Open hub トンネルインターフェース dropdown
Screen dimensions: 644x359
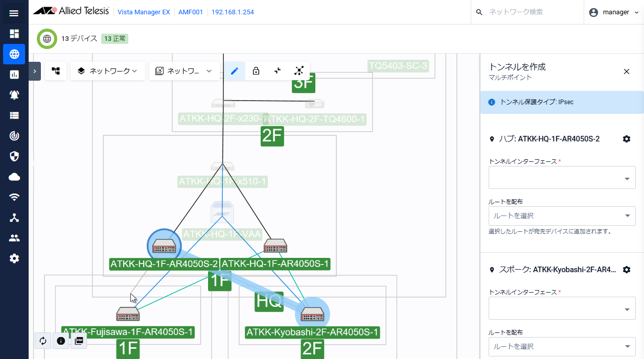pyautogui.click(x=562, y=178)
